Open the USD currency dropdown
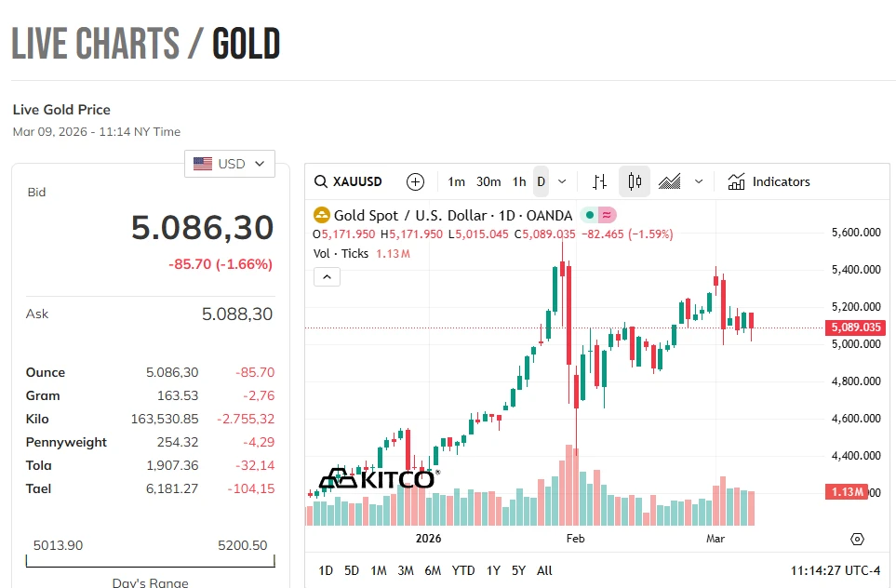This screenshot has height=588, width=896. click(230, 164)
